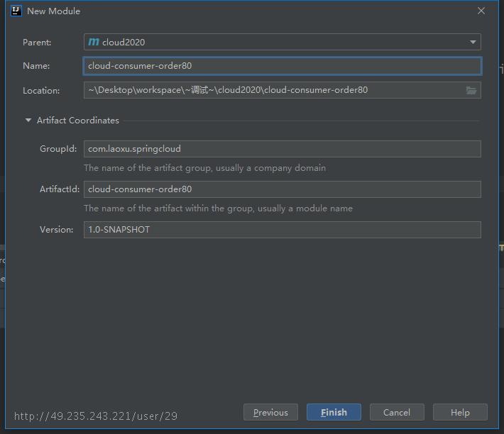Click the Maven 'm' icon beside cloud2020

pyautogui.click(x=94, y=42)
